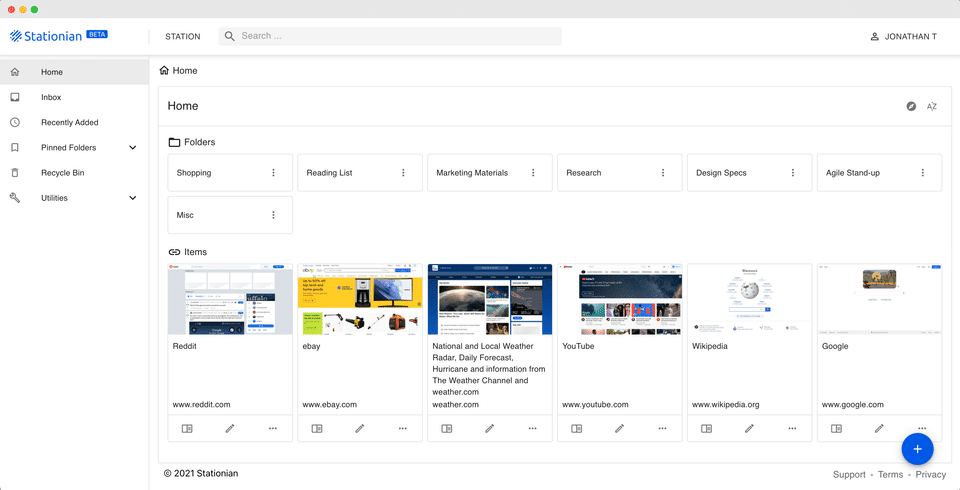Screen dimensions: 960x490
Task: Open the Reading List folder kebab menu
Action: tap(403, 173)
